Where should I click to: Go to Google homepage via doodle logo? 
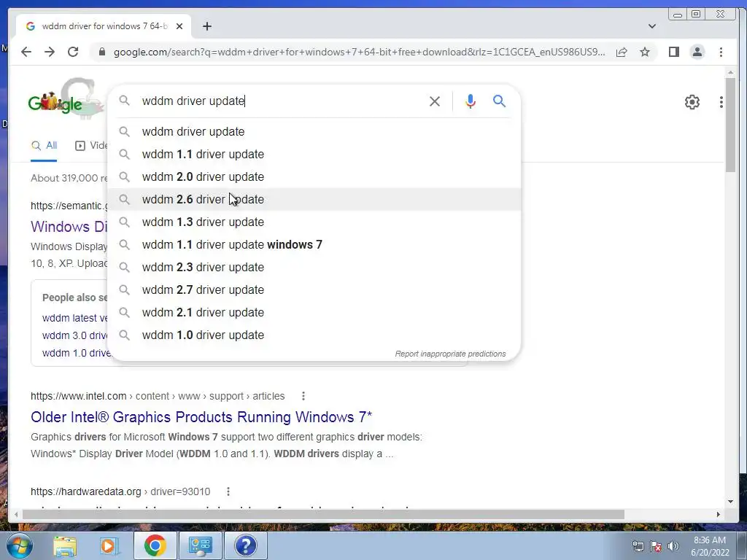coord(65,100)
